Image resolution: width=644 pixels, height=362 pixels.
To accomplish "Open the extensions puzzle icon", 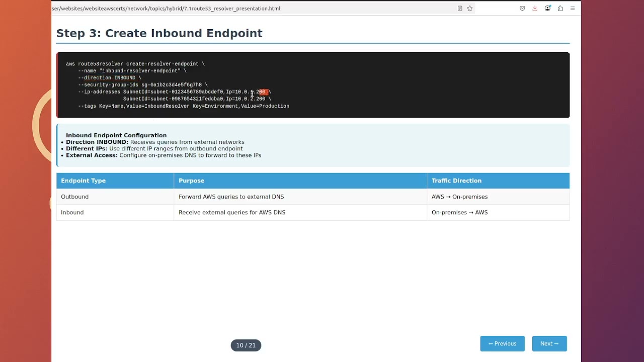I will (560, 9).
